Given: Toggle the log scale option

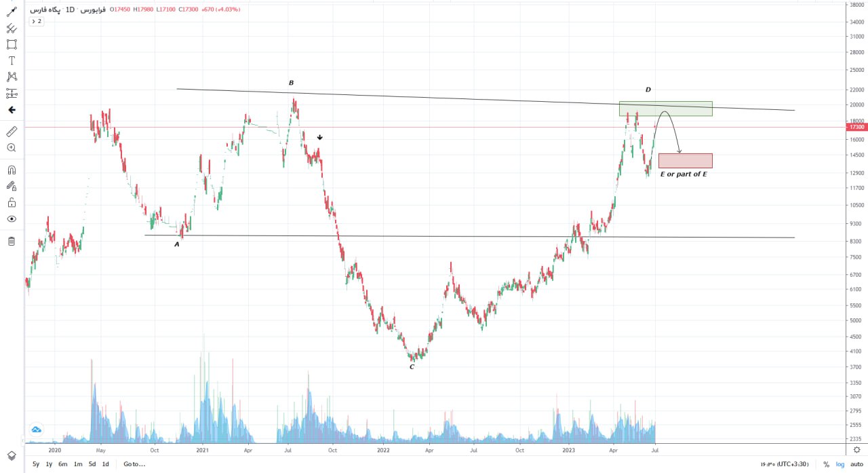Looking at the screenshot, I should tap(840, 464).
